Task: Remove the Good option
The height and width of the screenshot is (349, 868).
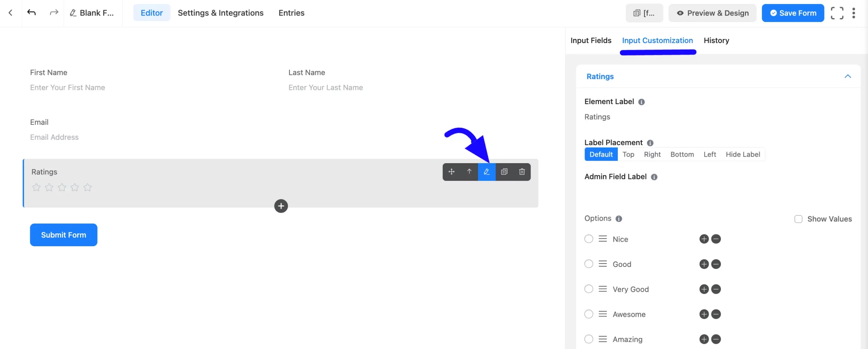Action: (x=716, y=264)
